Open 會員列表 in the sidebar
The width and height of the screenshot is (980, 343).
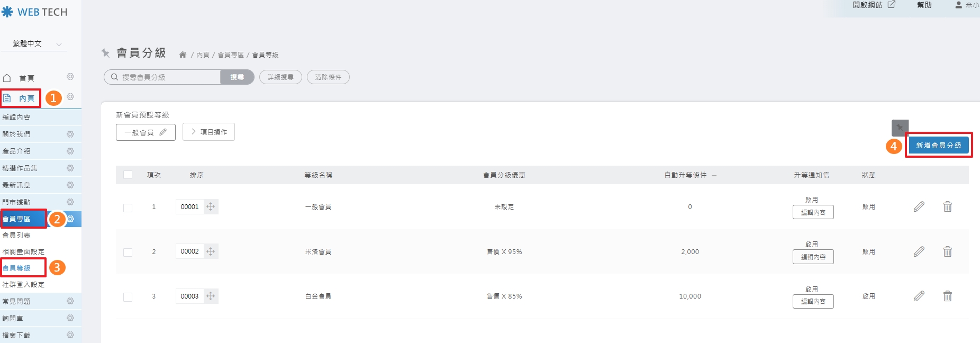coord(16,235)
